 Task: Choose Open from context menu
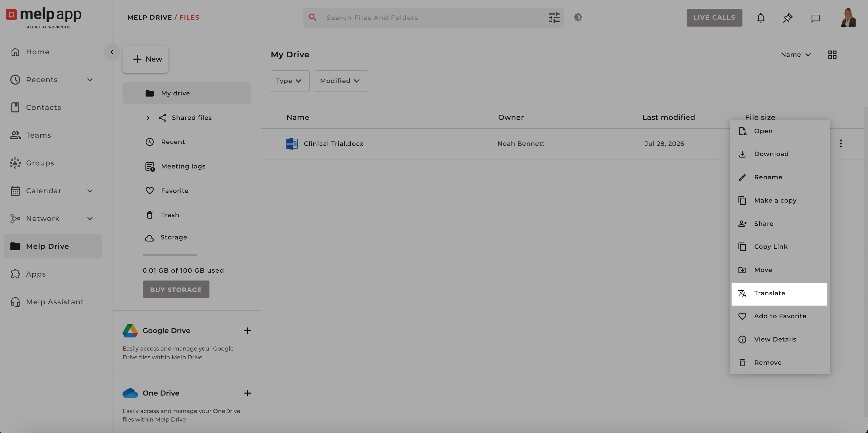click(x=779, y=131)
